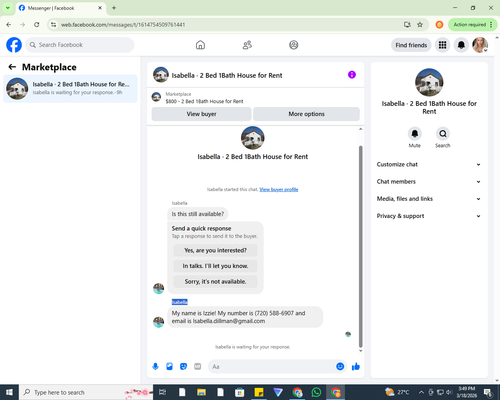Image resolution: width=500 pixels, height=400 pixels.
Task: Toggle the purple conversation information icon
Action: [x=352, y=75]
